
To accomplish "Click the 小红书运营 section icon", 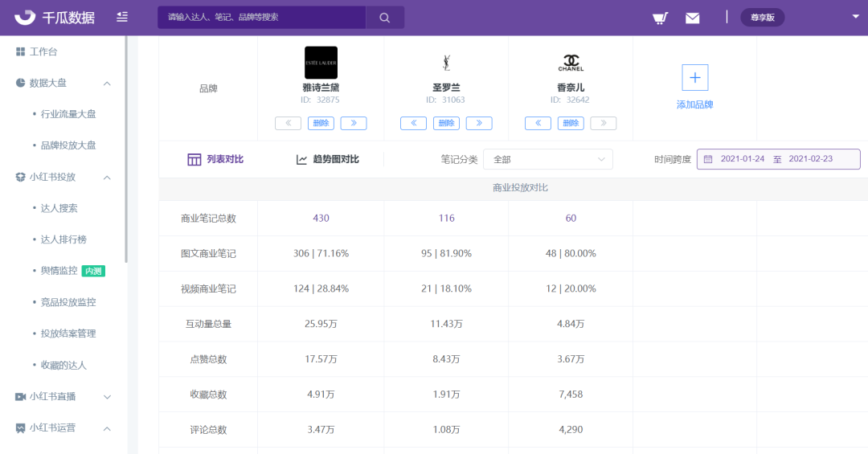I will pyautogui.click(x=20, y=428).
